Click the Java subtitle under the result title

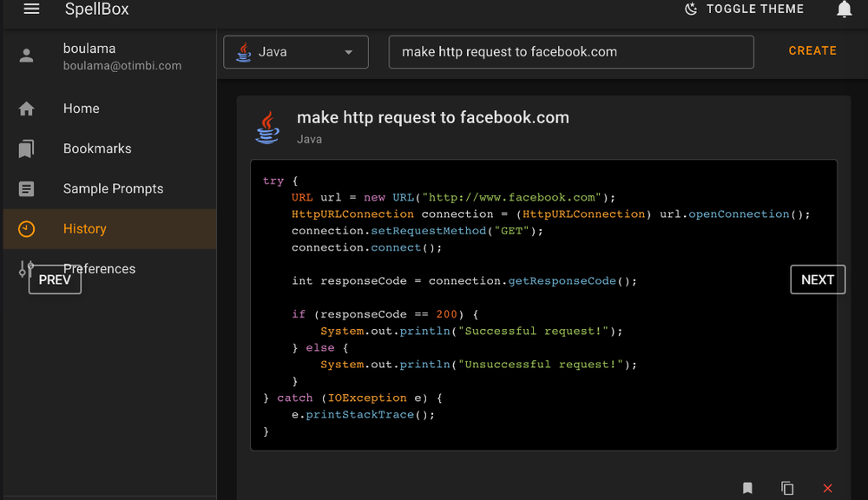(x=310, y=140)
